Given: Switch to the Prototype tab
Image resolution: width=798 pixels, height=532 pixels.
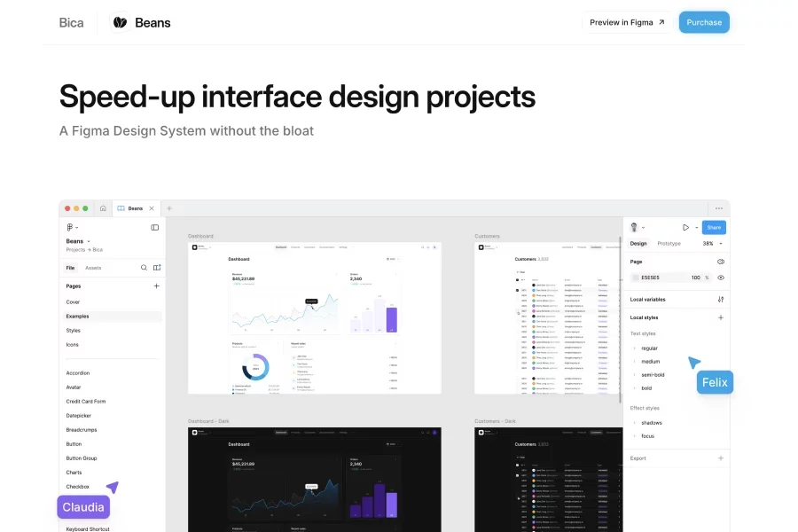Looking at the screenshot, I should [x=669, y=243].
